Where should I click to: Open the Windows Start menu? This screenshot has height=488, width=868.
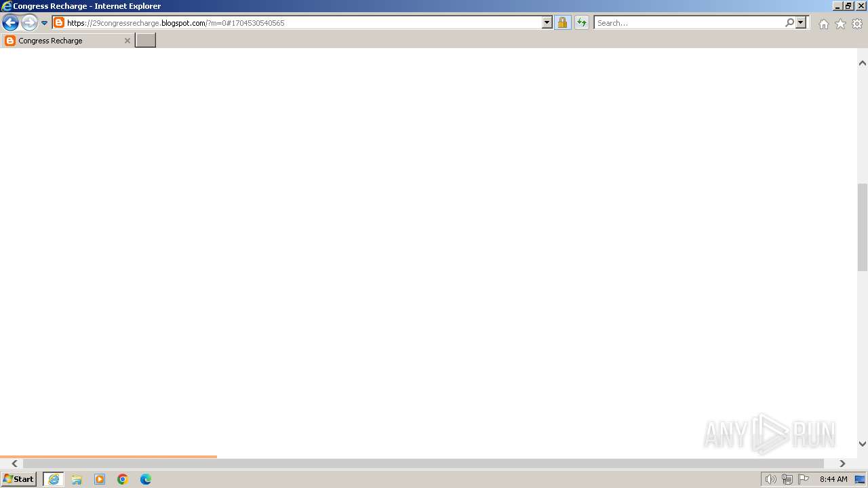pos(19,479)
